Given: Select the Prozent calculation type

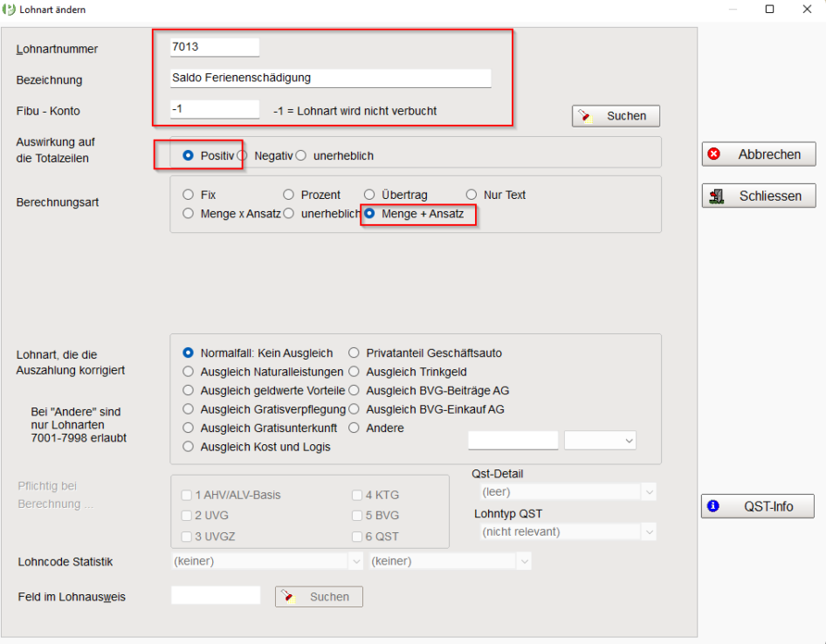Looking at the screenshot, I should tap(289, 195).
